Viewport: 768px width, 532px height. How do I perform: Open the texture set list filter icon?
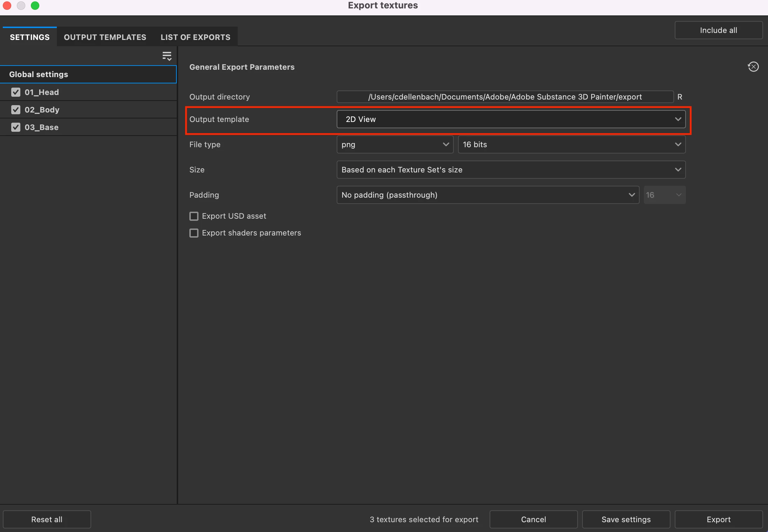click(x=167, y=56)
